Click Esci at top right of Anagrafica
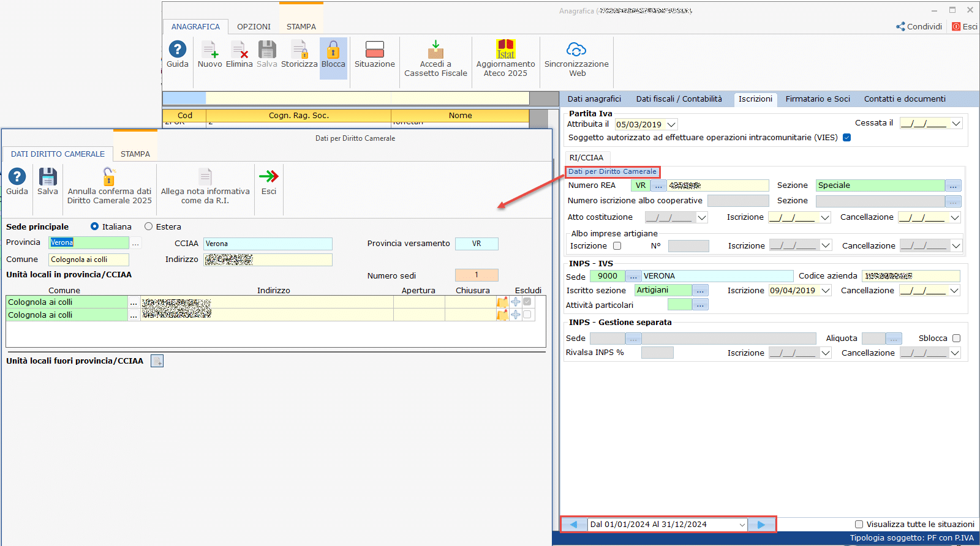The height and width of the screenshot is (546, 980). pyautogui.click(x=965, y=26)
